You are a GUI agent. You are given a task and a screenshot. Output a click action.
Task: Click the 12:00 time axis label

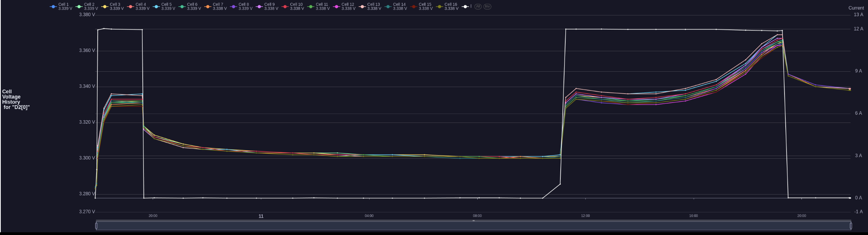585,216
